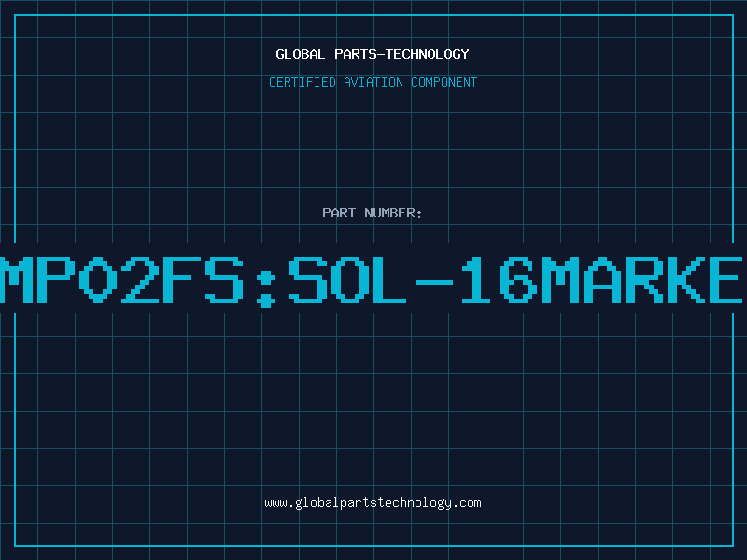This screenshot has height=560, width=747.
Task: Open the www.globalpartstechnology.com link
Action: [x=373, y=503]
